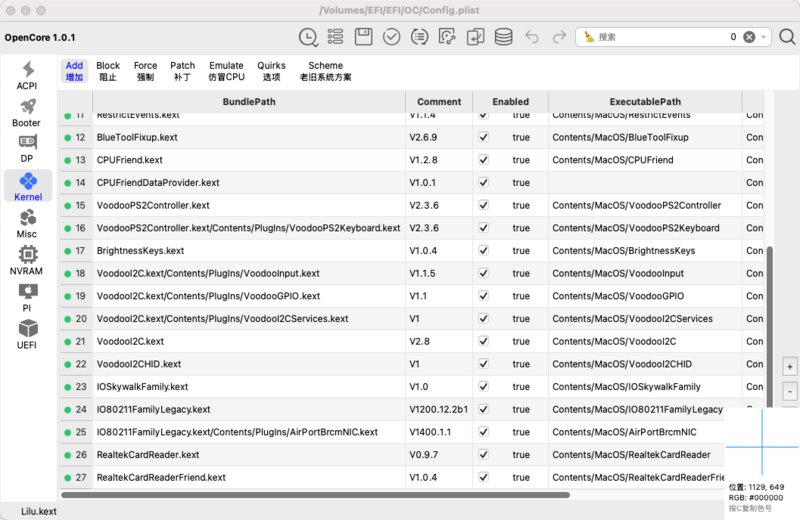The image size is (800, 520).
Task: Click the V1200.12.2b1 comment cell
Action: [x=439, y=409]
